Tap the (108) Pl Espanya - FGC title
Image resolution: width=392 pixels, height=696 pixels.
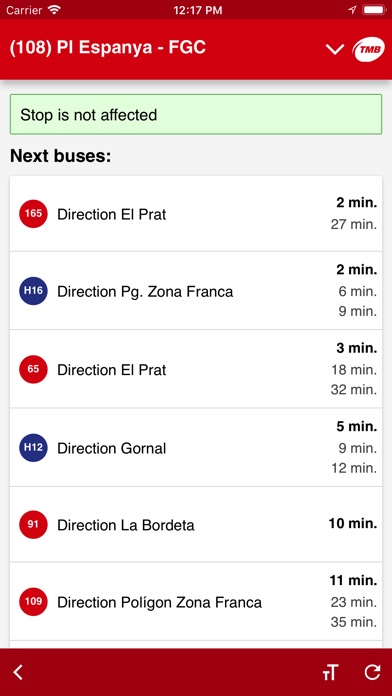pos(107,47)
